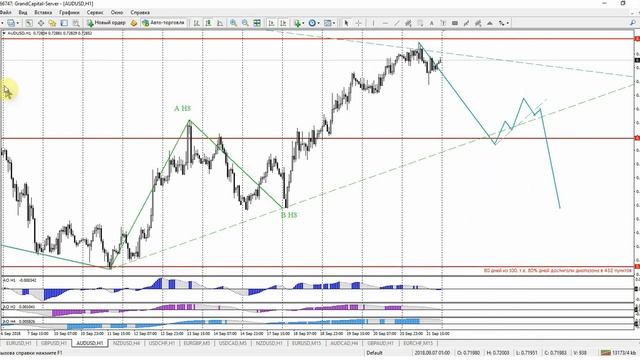Open the Market Watch panel icon

29,23
